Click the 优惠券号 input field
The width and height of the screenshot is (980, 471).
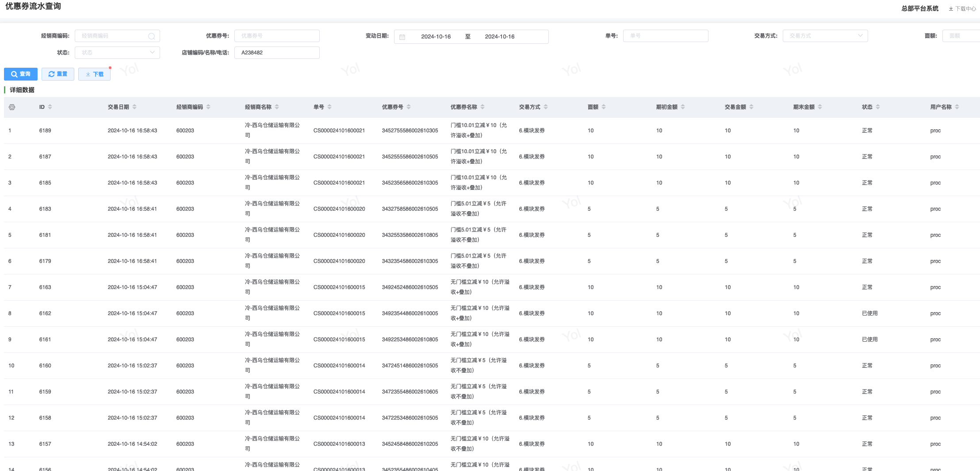(277, 36)
